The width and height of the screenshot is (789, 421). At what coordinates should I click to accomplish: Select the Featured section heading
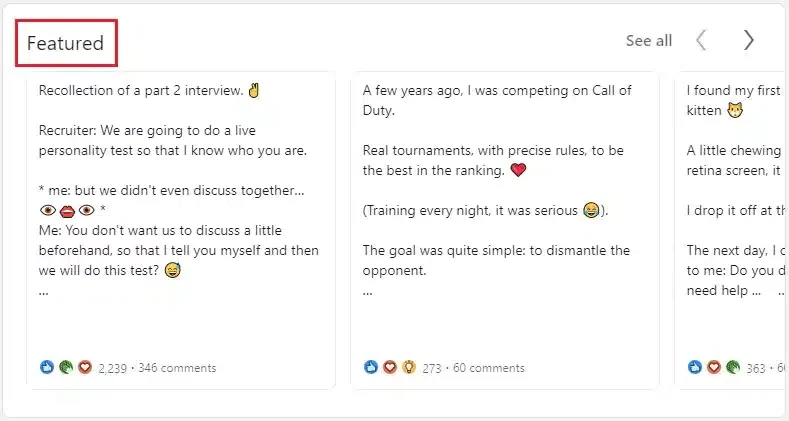tap(65, 43)
